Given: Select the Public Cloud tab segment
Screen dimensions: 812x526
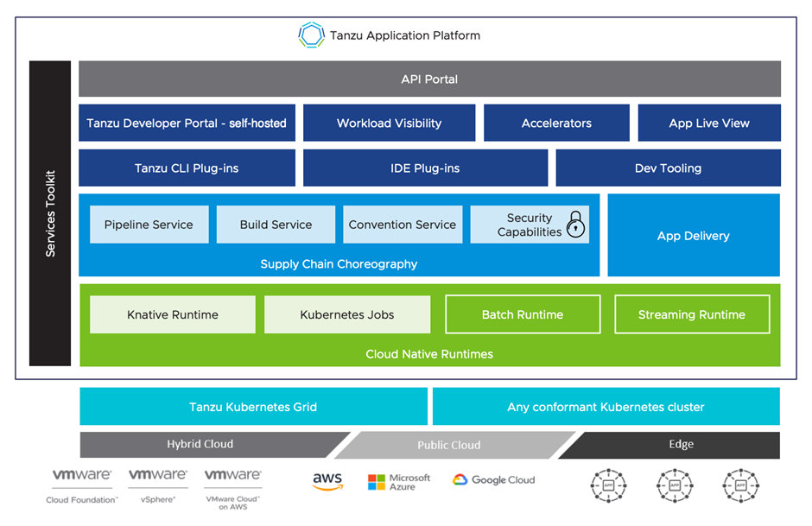Looking at the screenshot, I should pyautogui.click(x=448, y=445).
